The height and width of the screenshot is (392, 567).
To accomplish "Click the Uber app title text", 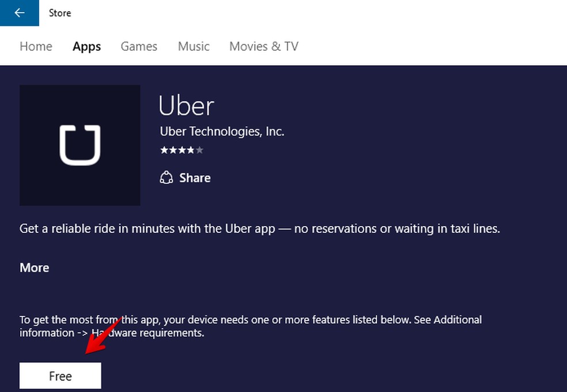I will 186,106.
